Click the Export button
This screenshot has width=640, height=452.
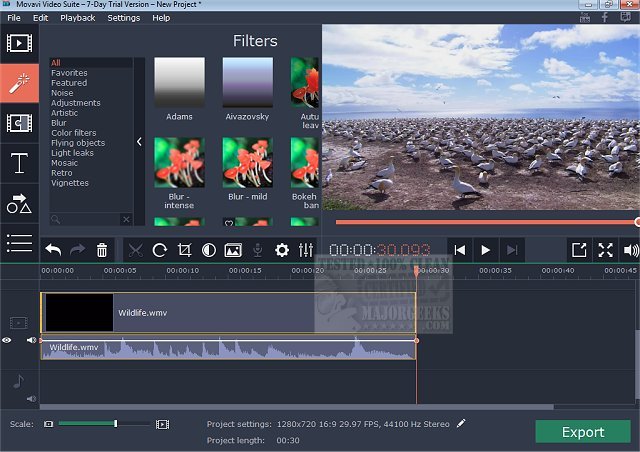click(582, 432)
